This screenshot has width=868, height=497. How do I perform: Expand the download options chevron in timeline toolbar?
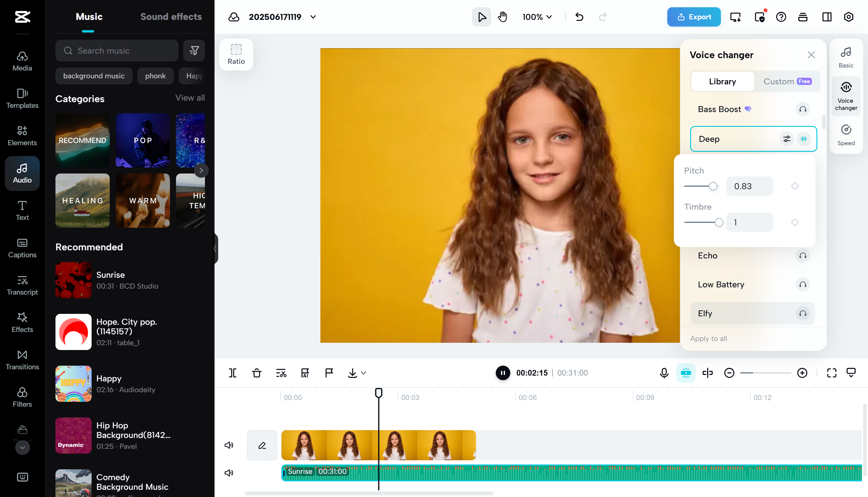coord(364,373)
